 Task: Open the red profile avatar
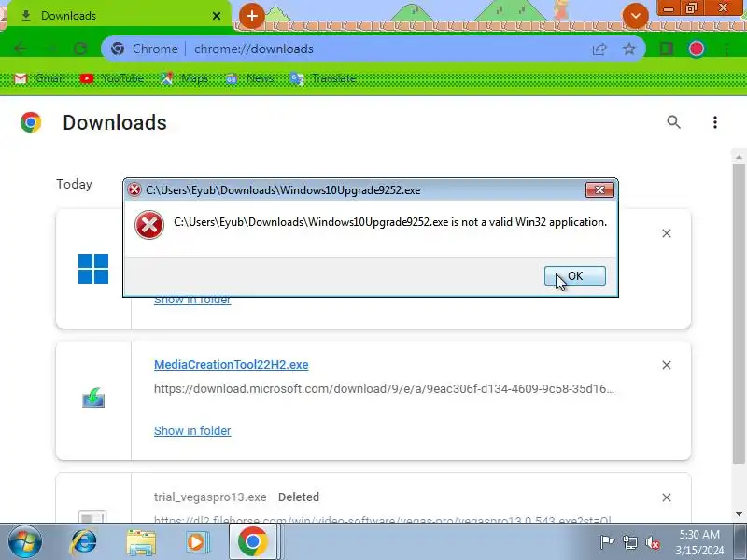(x=696, y=49)
